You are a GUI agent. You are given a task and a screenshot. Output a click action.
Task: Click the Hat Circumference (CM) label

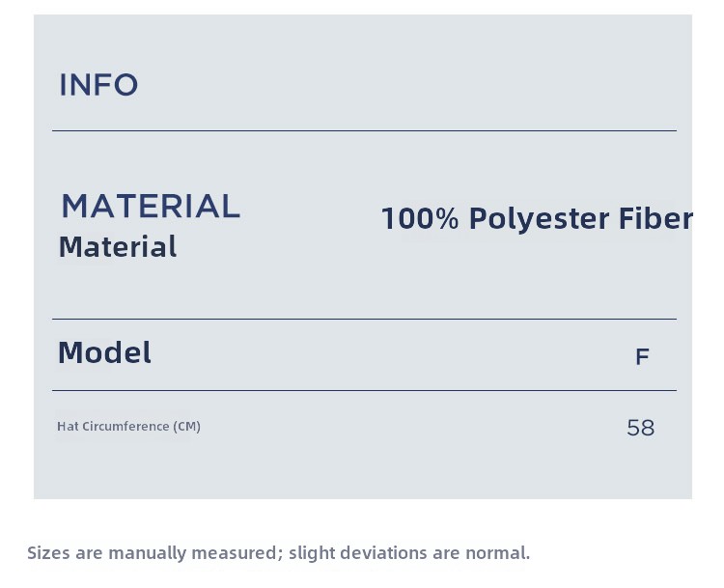pyautogui.click(x=128, y=426)
